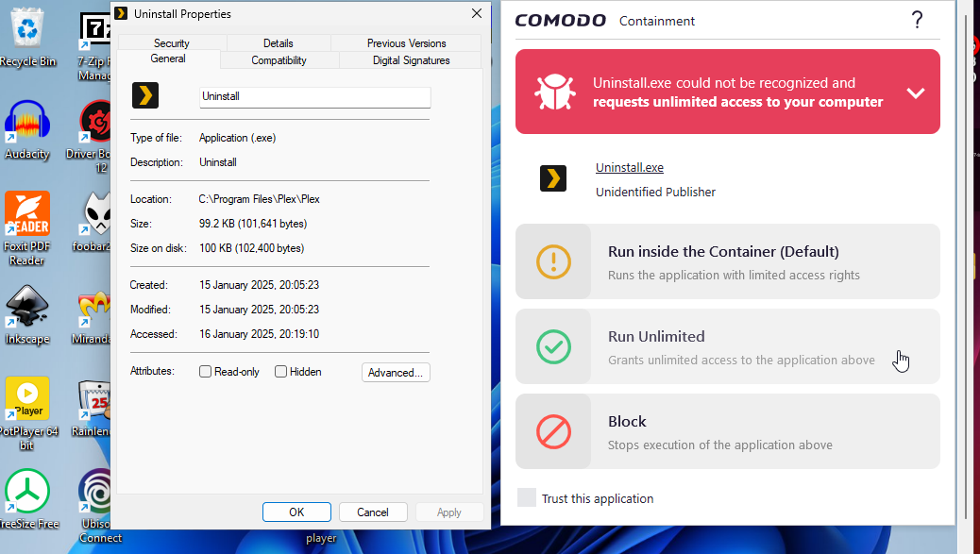
Task: Click the red Block prohibition icon
Action: pos(553,431)
